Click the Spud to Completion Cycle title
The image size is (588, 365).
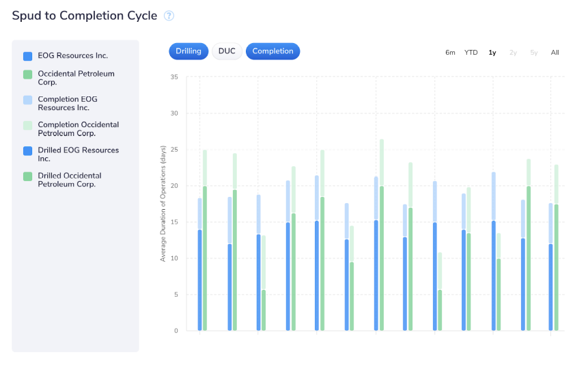(x=85, y=16)
